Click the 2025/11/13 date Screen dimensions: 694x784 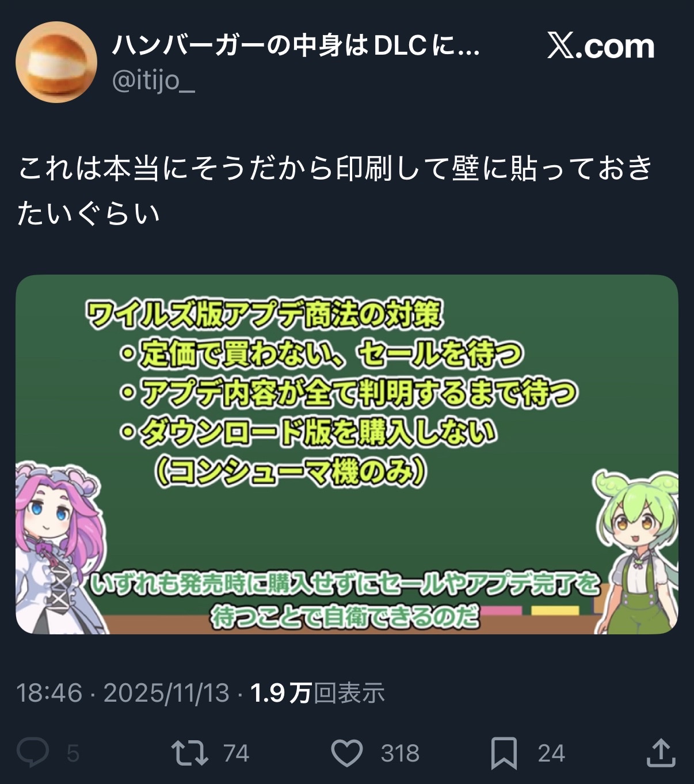pyautogui.click(x=166, y=692)
